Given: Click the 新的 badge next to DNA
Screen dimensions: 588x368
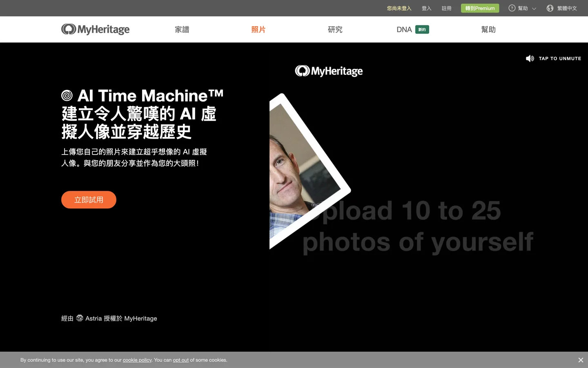Looking at the screenshot, I should point(422,29).
